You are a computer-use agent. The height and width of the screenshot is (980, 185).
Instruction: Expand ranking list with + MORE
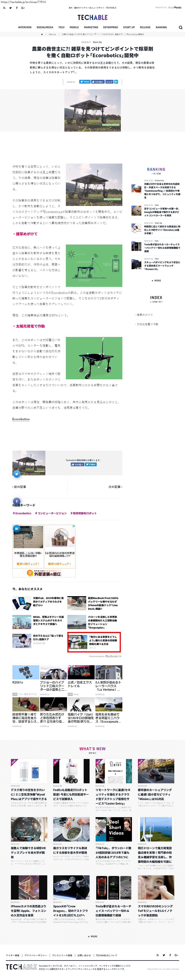point(156,280)
